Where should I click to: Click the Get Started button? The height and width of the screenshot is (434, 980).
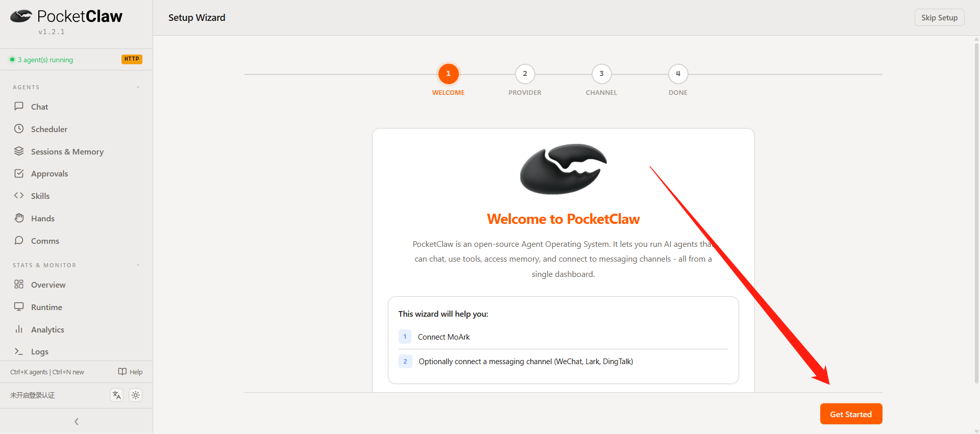[x=851, y=414]
